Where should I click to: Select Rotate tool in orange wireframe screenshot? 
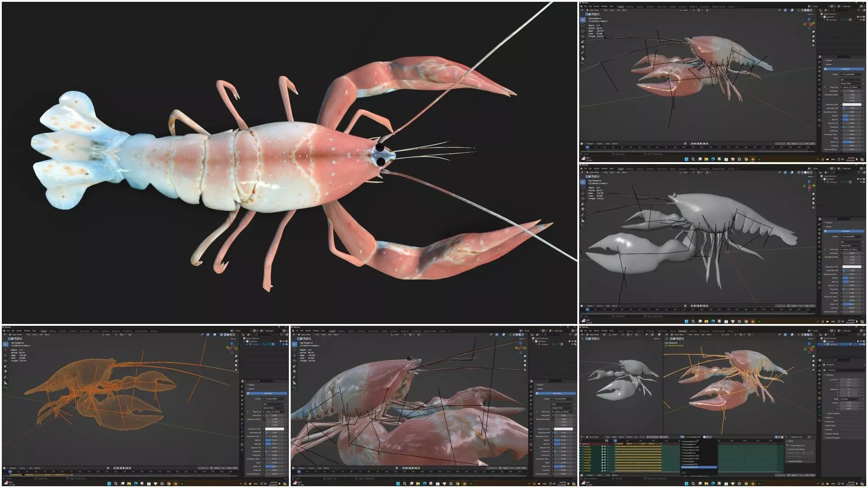(5, 361)
